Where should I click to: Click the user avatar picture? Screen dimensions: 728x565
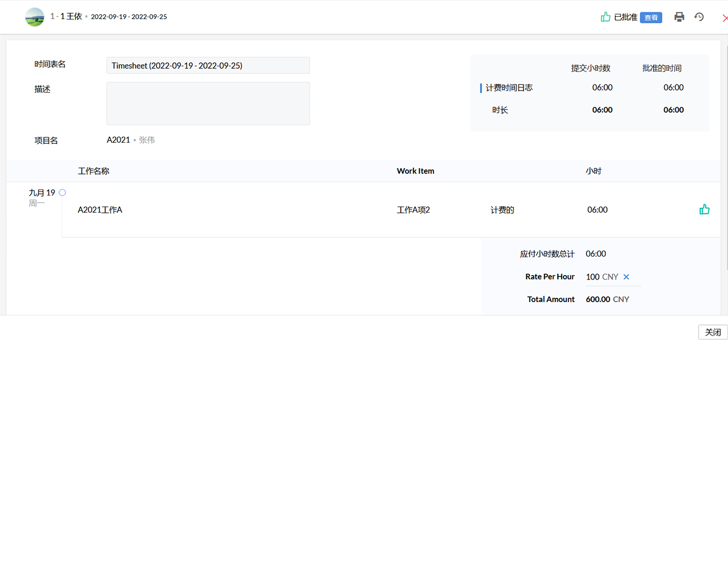pos(34,17)
